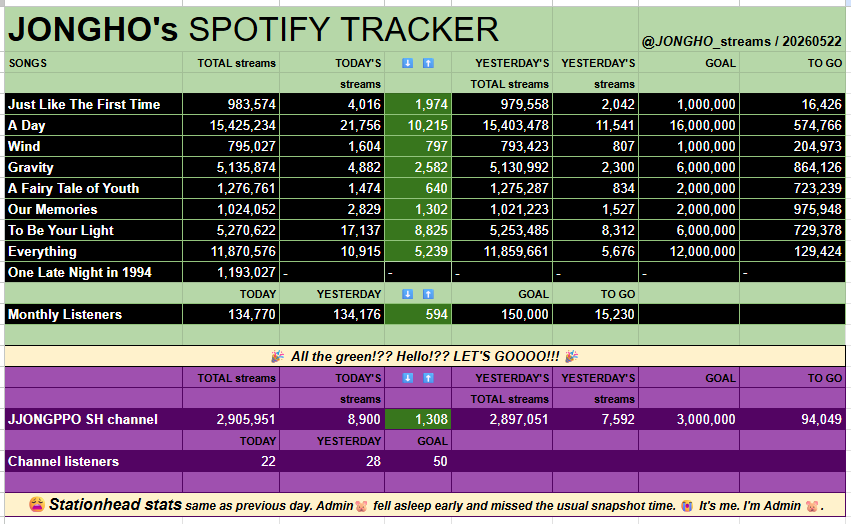Select the green difference cell 797
This screenshot has height=524, width=851.
point(418,146)
